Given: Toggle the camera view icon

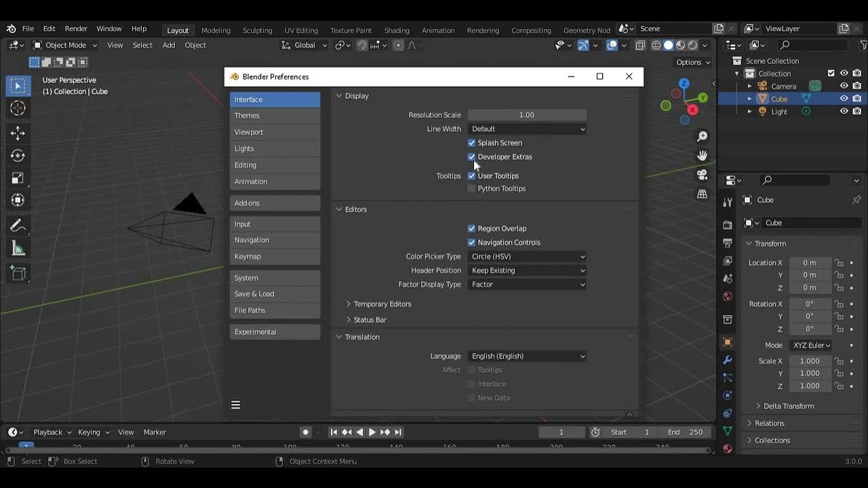Looking at the screenshot, I should (x=703, y=174).
